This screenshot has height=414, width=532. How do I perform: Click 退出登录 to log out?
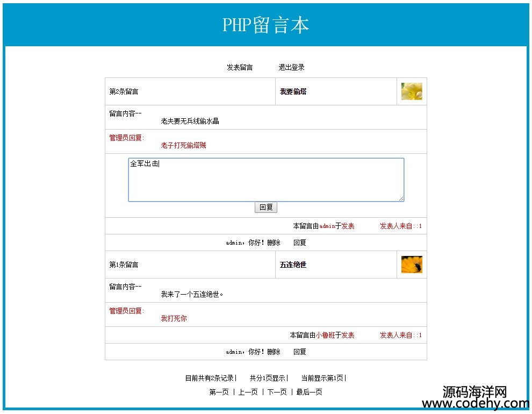(291, 67)
